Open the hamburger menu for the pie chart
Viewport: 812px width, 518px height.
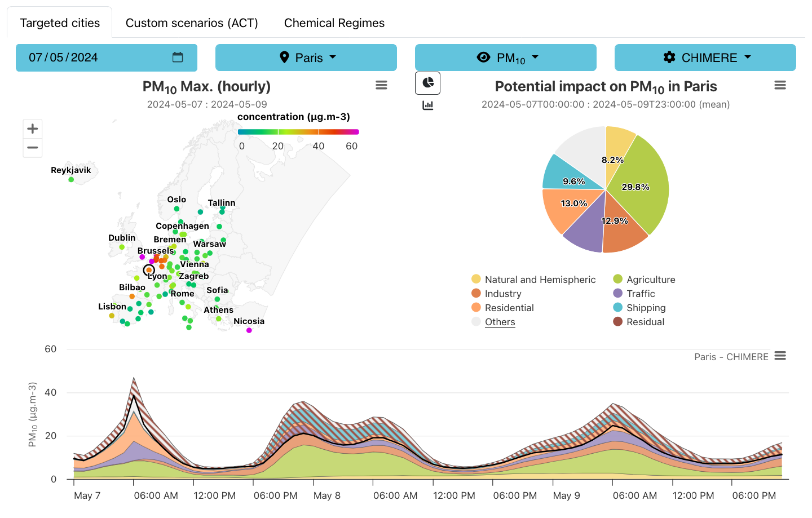coord(780,85)
